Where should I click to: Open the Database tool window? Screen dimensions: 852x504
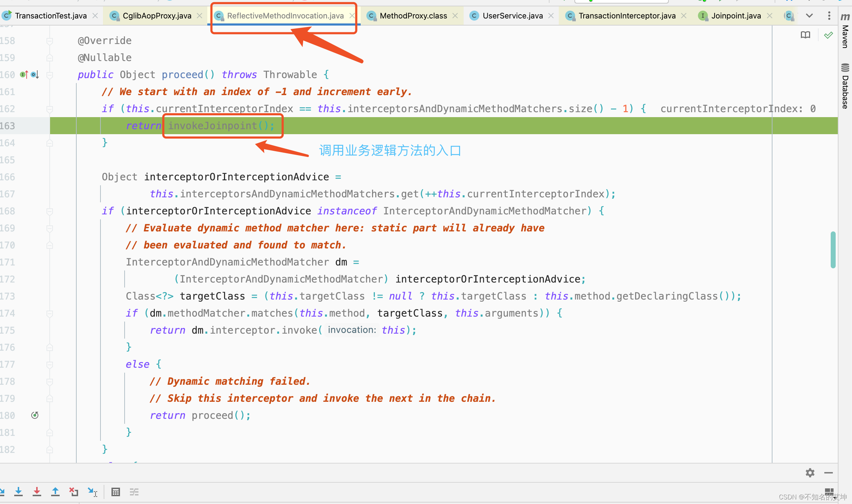(x=845, y=86)
